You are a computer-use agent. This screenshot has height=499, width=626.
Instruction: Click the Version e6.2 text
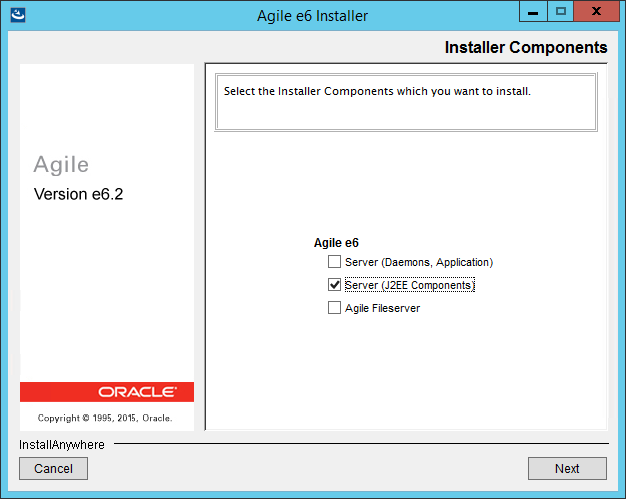point(79,194)
